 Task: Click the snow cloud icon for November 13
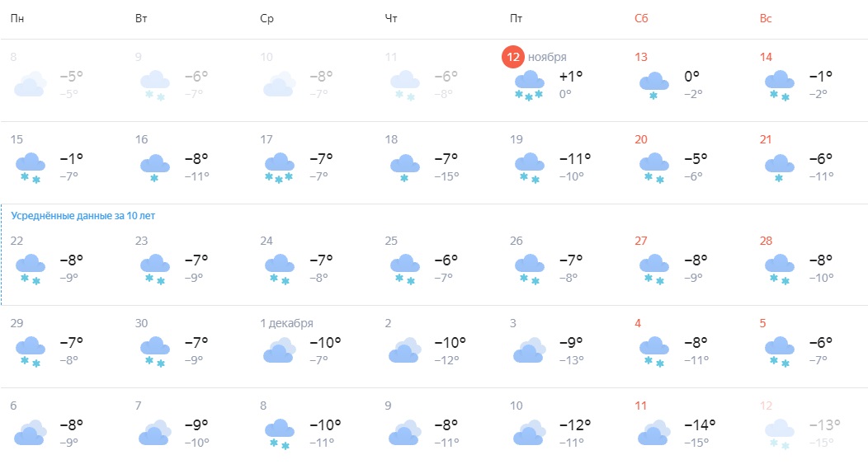[x=653, y=85]
